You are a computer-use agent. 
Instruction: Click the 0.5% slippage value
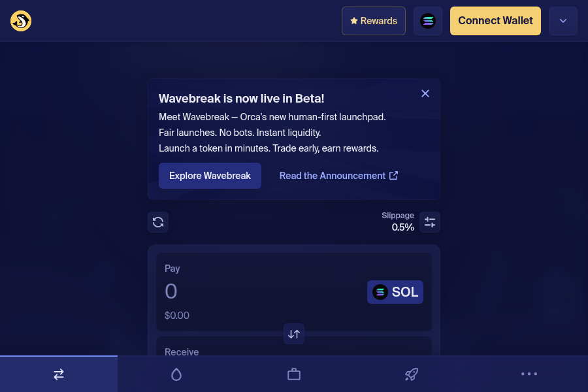(402, 227)
